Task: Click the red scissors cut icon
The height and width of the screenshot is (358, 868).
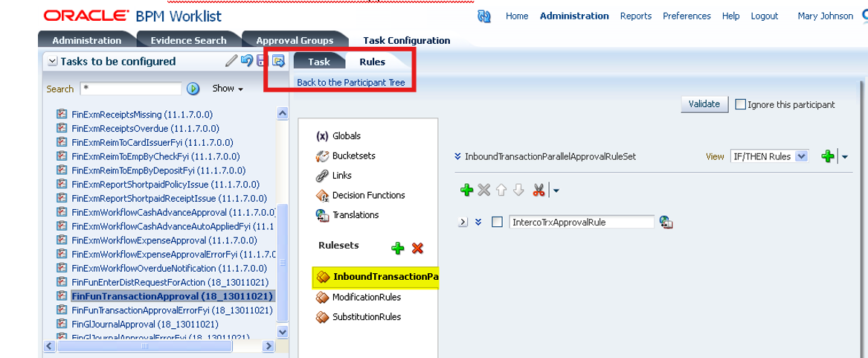Action: (x=538, y=190)
